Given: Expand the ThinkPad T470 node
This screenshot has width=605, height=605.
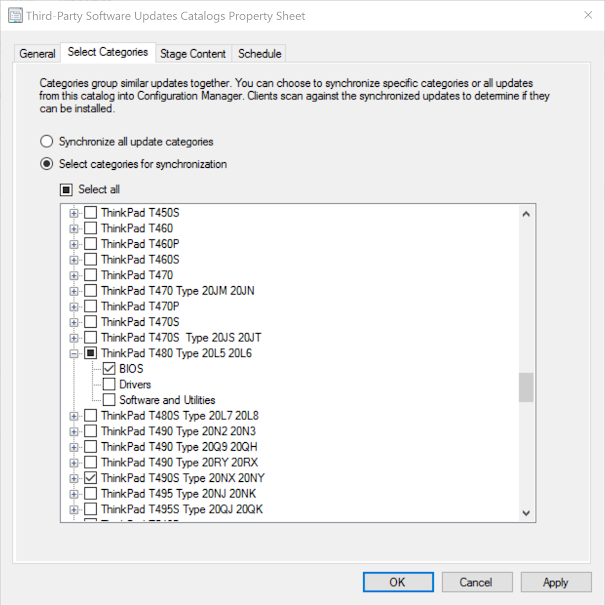Looking at the screenshot, I should tap(74, 275).
